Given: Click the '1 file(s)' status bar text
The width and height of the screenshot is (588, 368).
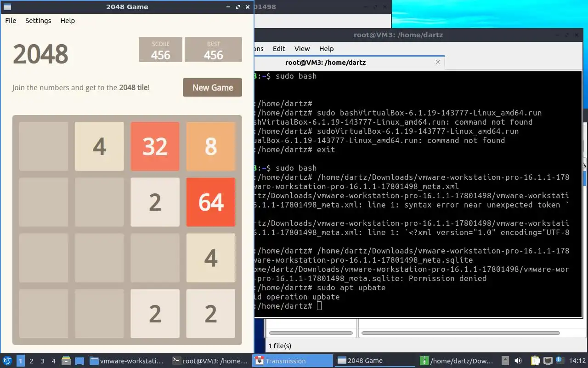Looking at the screenshot, I should coord(280,345).
